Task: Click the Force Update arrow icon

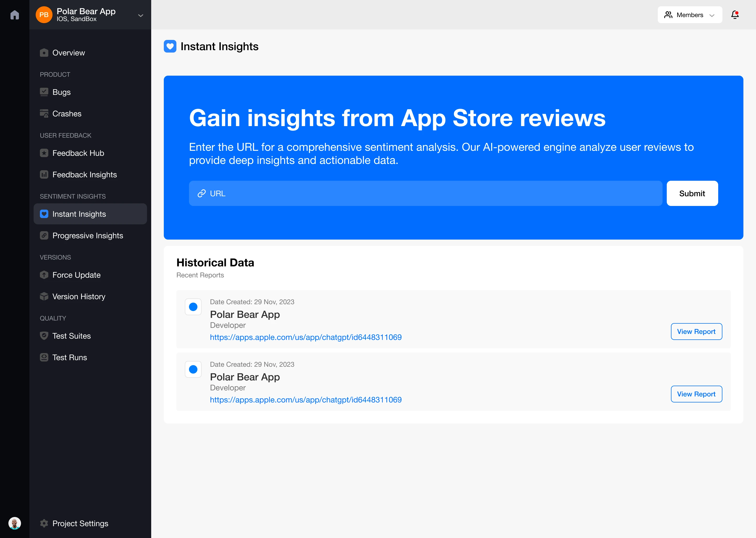Action: pyautogui.click(x=44, y=275)
